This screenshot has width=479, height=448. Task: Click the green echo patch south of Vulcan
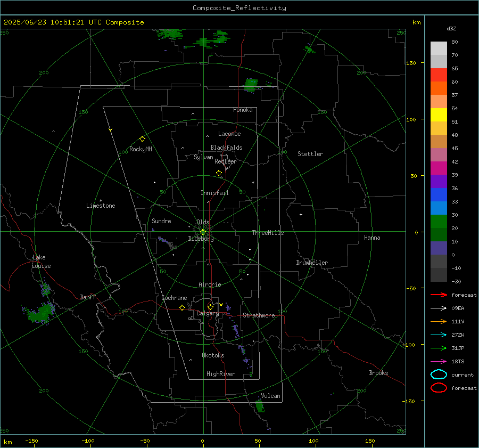260,406
